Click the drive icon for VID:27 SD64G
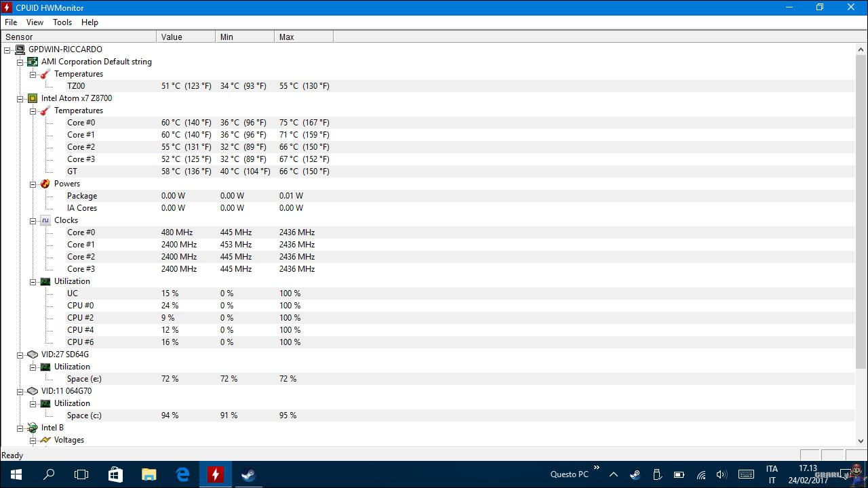 click(x=32, y=354)
